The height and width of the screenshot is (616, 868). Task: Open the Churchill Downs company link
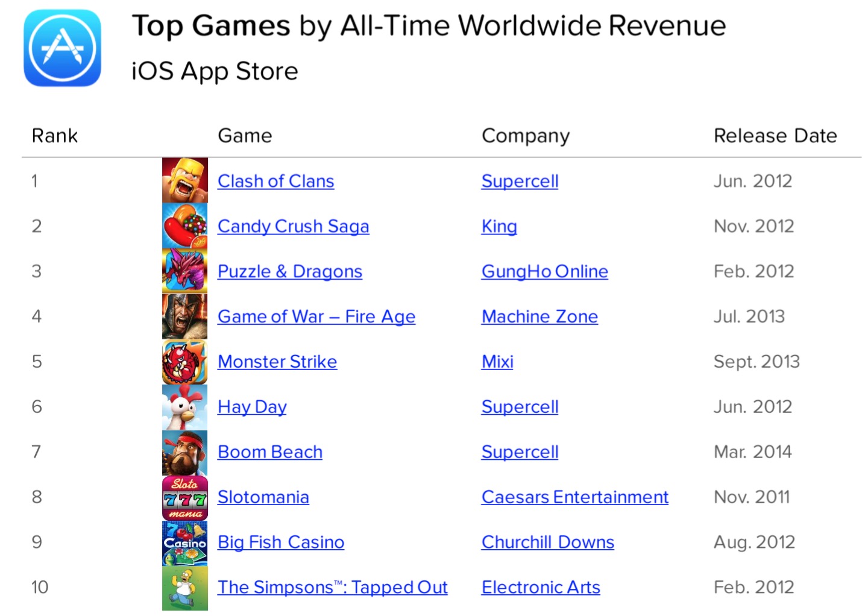547,542
